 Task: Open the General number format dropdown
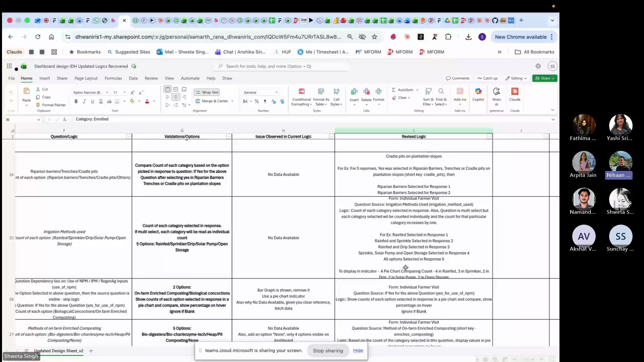276,92
